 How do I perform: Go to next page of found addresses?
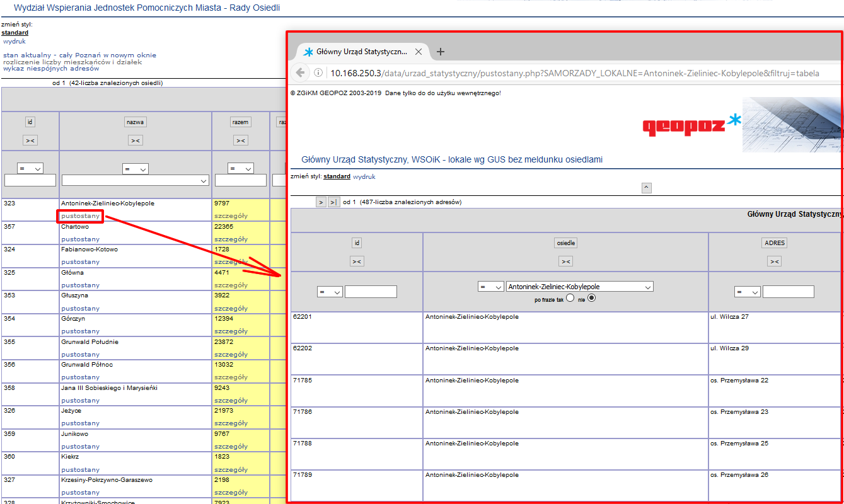coord(321,202)
